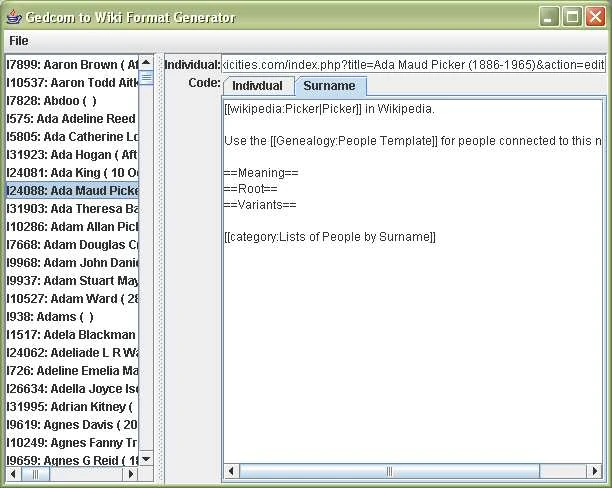Select I26634: Adella Joyce entry

(x=72, y=388)
